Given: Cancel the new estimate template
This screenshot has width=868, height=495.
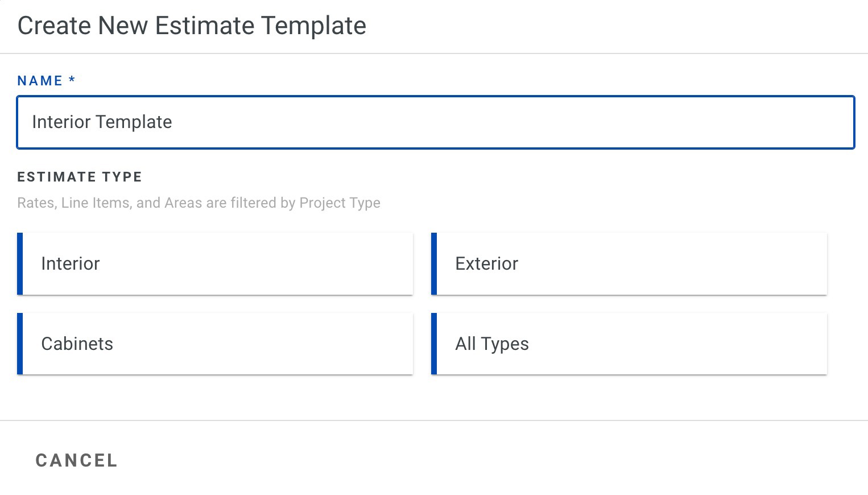Looking at the screenshot, I should coord(77,460).
